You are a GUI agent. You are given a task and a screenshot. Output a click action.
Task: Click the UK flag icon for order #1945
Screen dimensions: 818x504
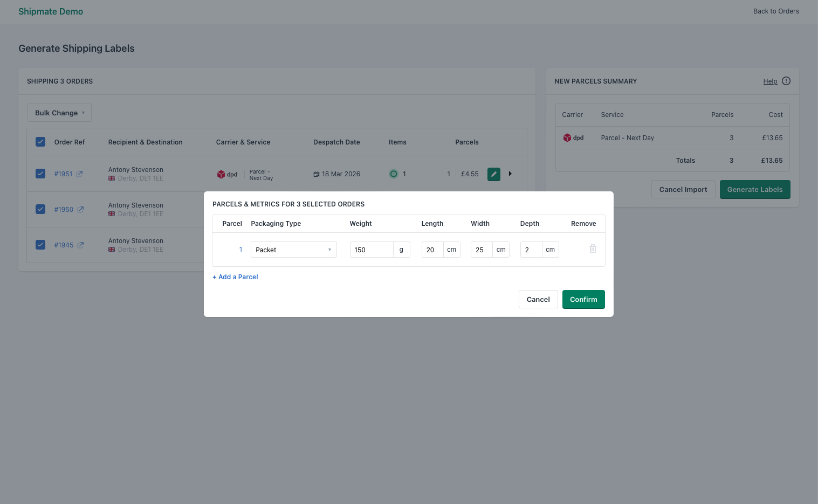[112, 249]
